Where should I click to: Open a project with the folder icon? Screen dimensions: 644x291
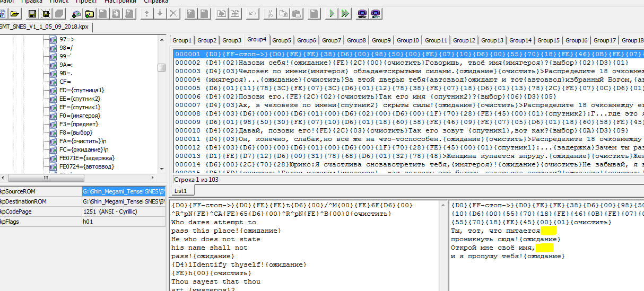tap(15, 13)
